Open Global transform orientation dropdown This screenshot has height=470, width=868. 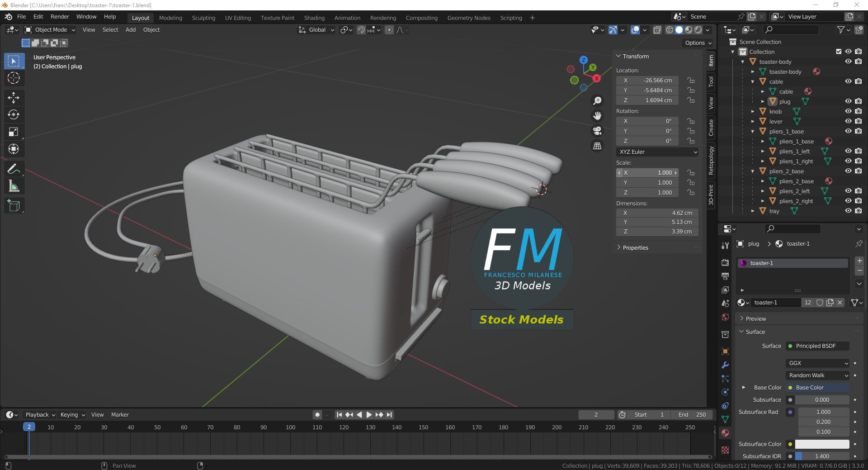pos(316,30)
